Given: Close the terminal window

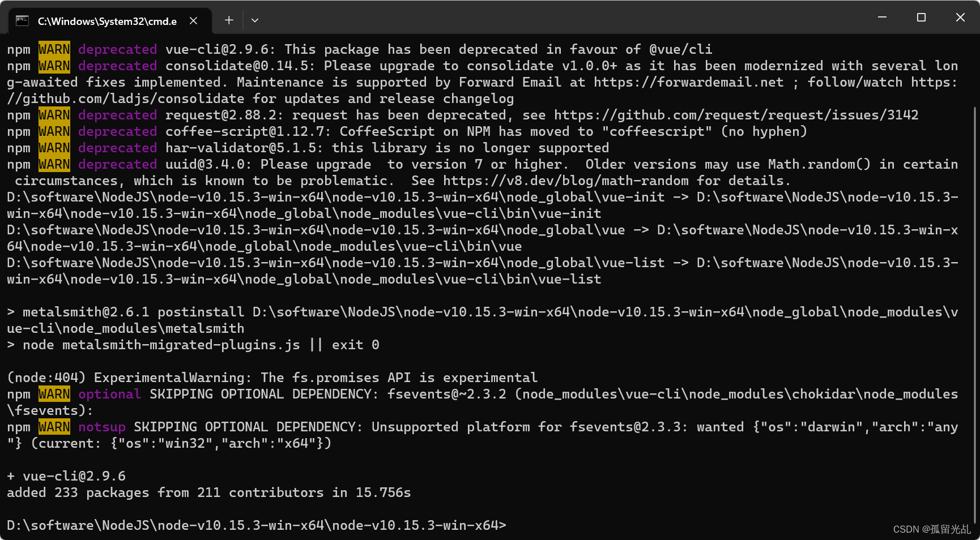Looking at the screenshot, I should tap(960, 18).
